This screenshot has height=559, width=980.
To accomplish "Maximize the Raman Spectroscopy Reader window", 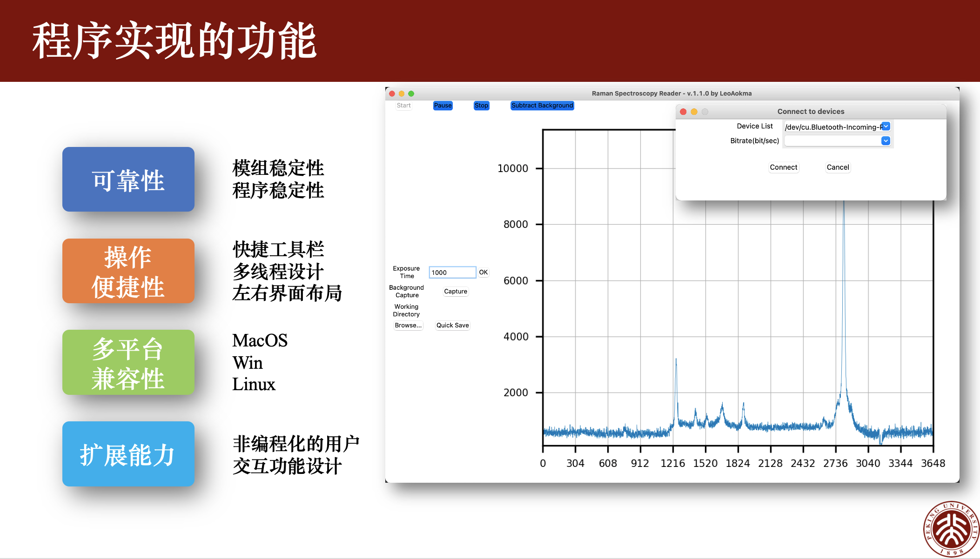I will click(411, 93).
